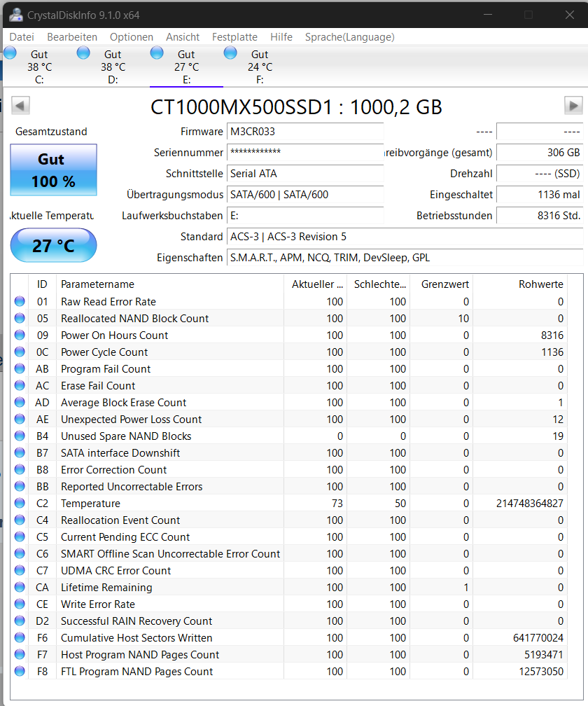Click the Betriebsstunden value 8316 Std.

coord(540,216)
